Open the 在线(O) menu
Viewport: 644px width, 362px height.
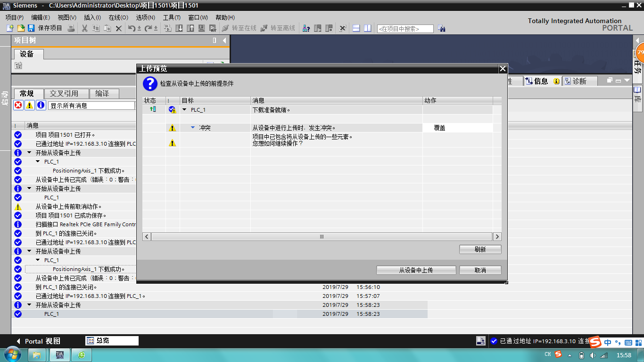click(x=118, y=17)
